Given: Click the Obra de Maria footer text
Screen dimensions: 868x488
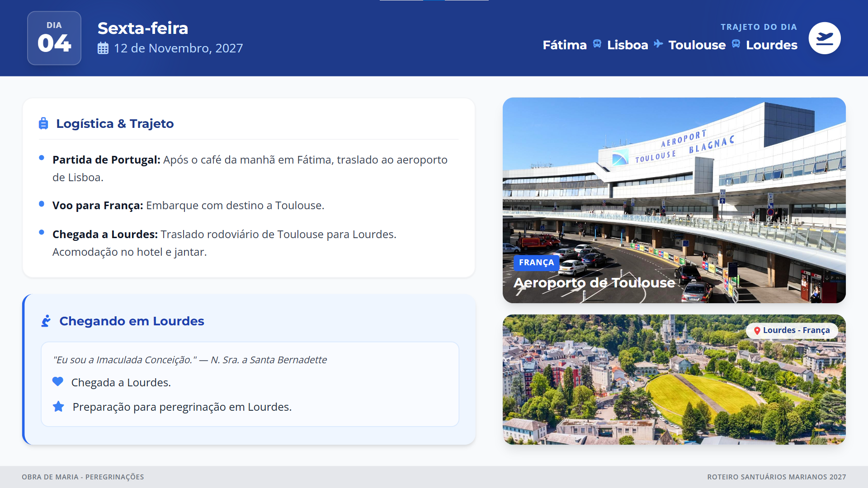Looking at the screenshot, I should (x=83, y=477).
